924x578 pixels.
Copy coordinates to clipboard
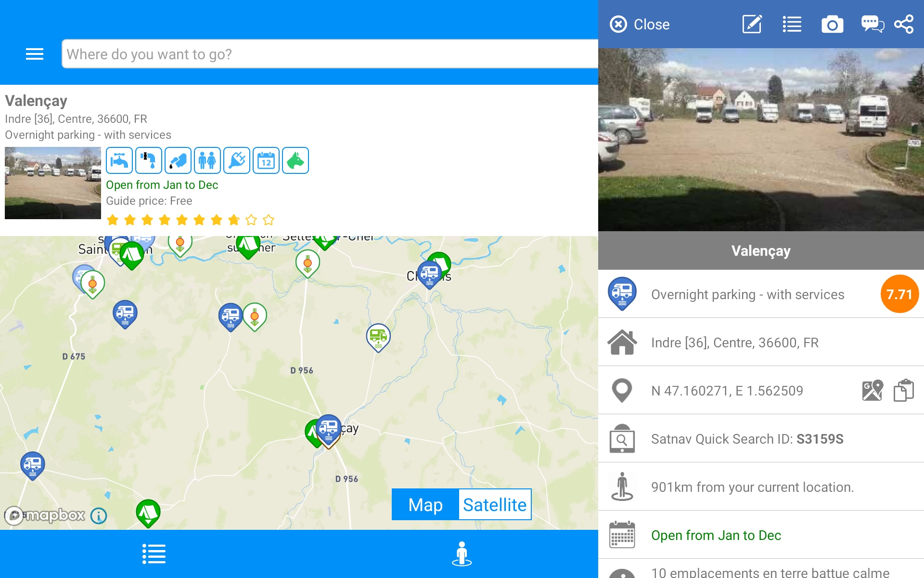[904, 390]
